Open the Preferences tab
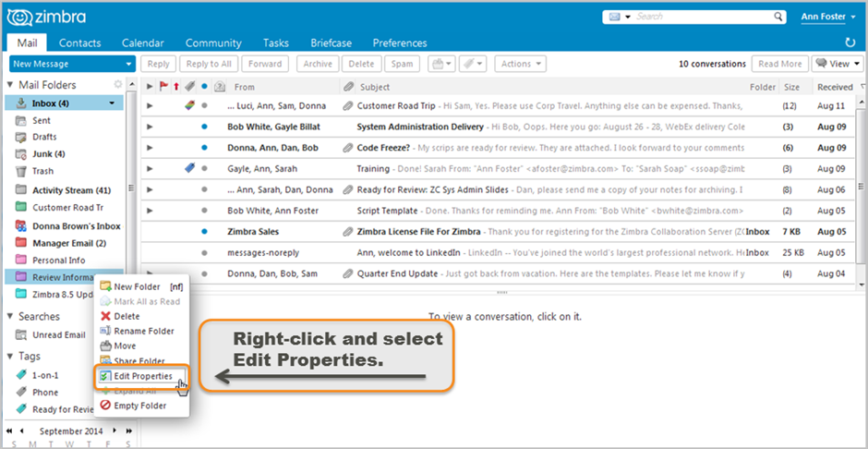Image resolution: width=868 pixels, height=449 pixels. coord(400,42)
